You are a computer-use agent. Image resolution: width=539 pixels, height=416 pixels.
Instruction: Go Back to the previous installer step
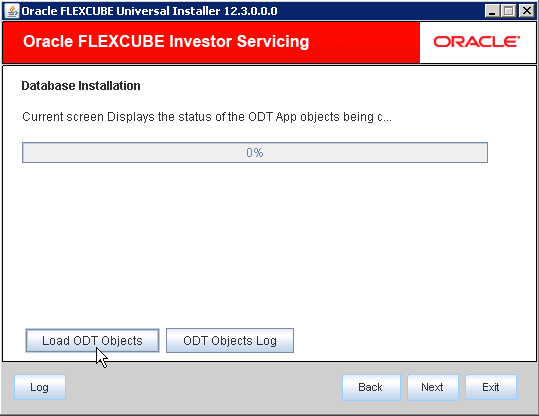pos(371,387)
